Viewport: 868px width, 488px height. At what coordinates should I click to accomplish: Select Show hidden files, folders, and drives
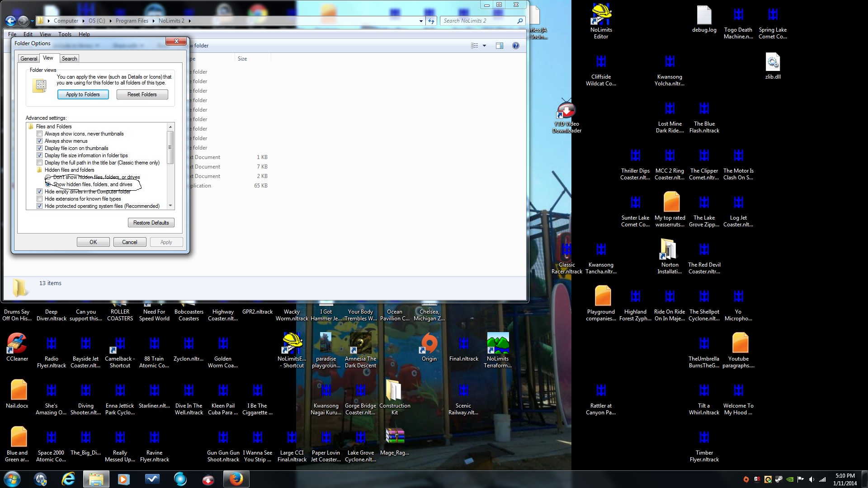[48, 184]
